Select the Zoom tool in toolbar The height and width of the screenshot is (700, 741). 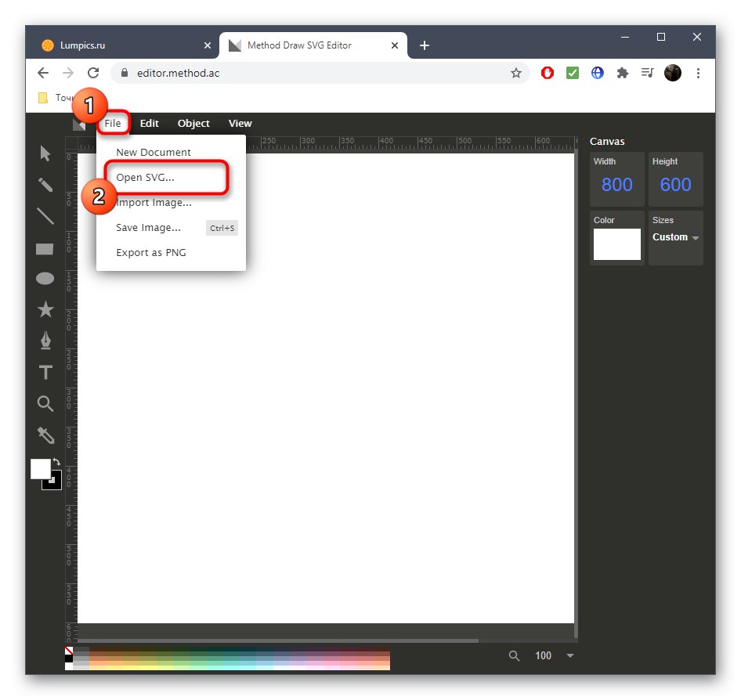tap(45, 403)
